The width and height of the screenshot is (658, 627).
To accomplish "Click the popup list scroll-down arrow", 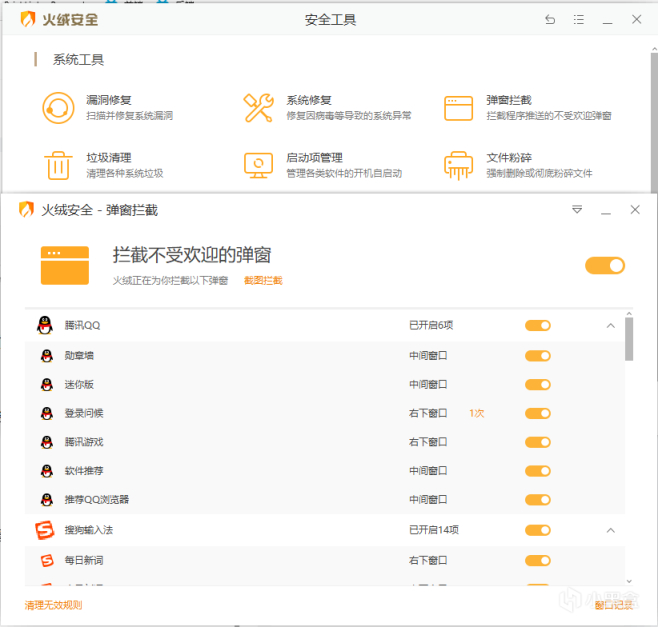I will (x=629, y=581).
